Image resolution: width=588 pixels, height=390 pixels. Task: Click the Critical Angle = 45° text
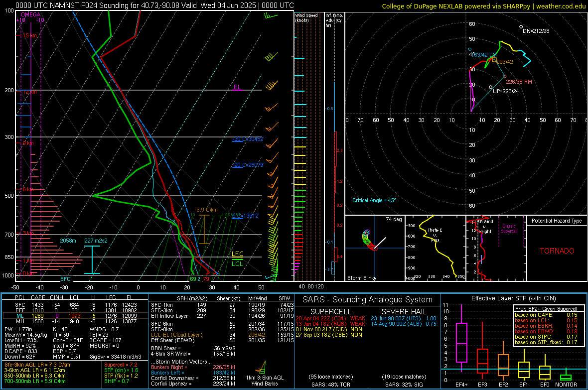pyautogui.click(x=374, y=200)
